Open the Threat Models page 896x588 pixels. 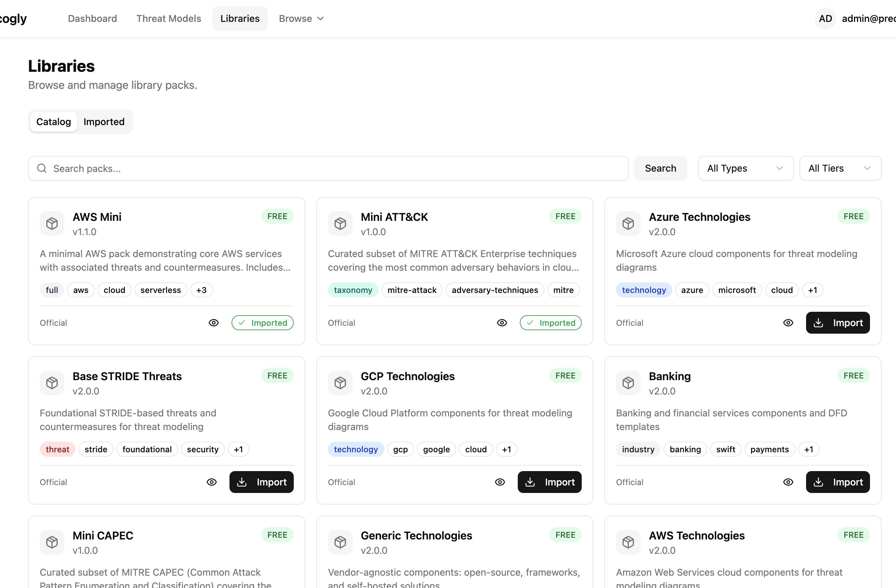[x=168, y=18]
